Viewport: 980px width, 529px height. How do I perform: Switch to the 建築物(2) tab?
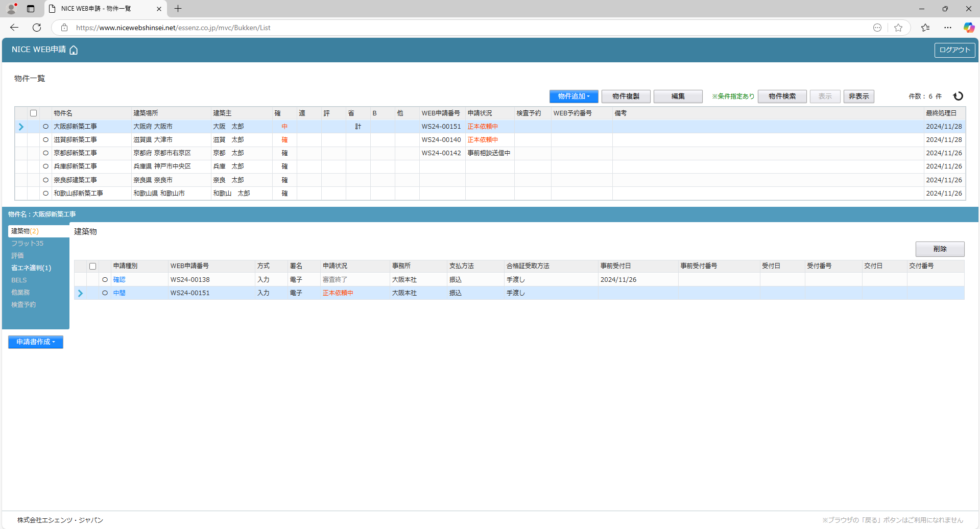(38, 231)
